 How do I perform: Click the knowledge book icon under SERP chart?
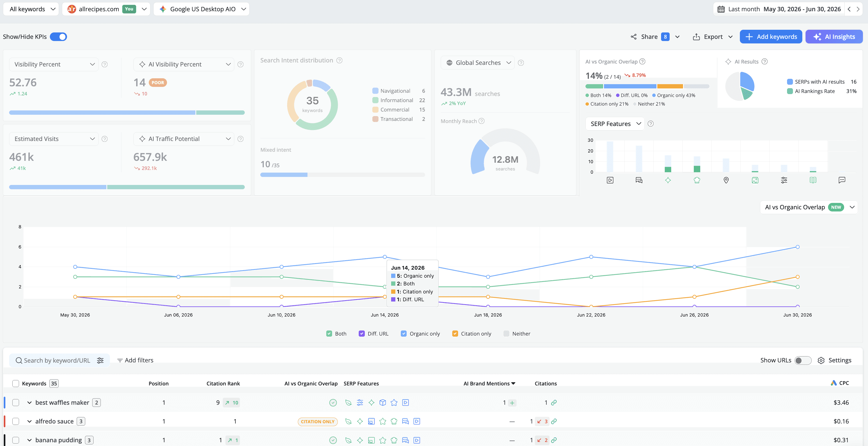[813, 180]
